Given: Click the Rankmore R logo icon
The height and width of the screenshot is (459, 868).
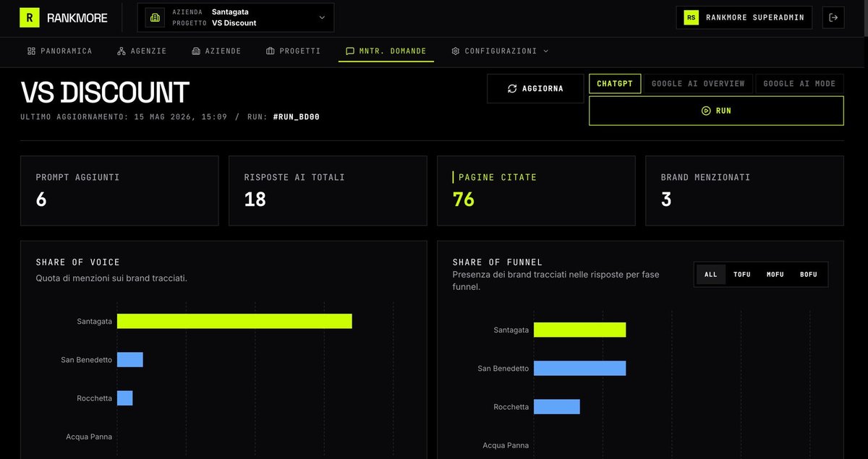Looking at the screenshot, I should (30, 17).
